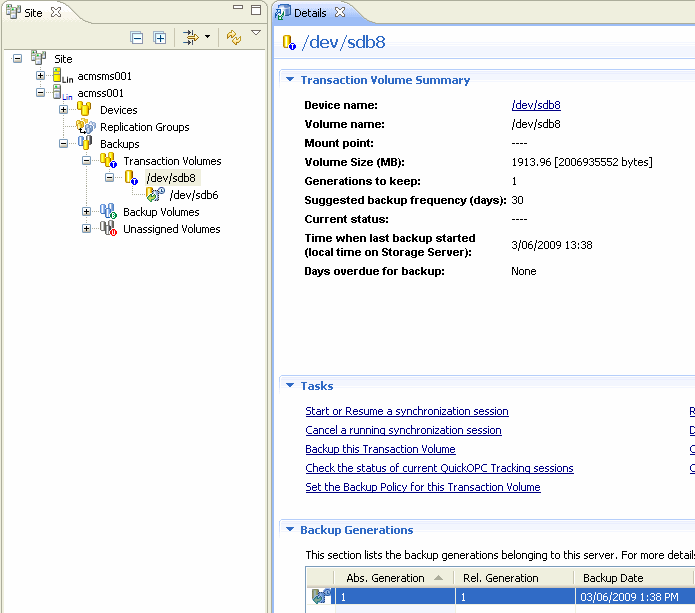695x613 pixels.
Task: Open the Site view menu triangle
Action: 256,32
